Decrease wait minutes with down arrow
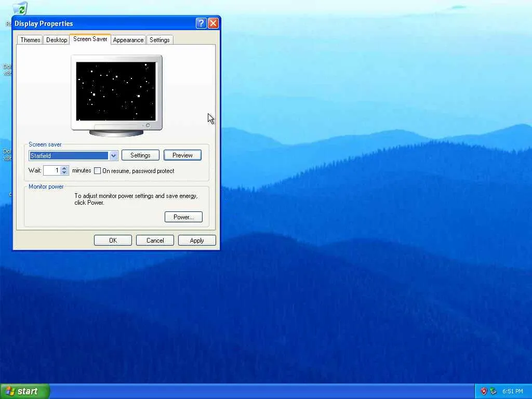The height and width of the screenshot is (399, 532). pyautogui.click(x=64, y=172)
